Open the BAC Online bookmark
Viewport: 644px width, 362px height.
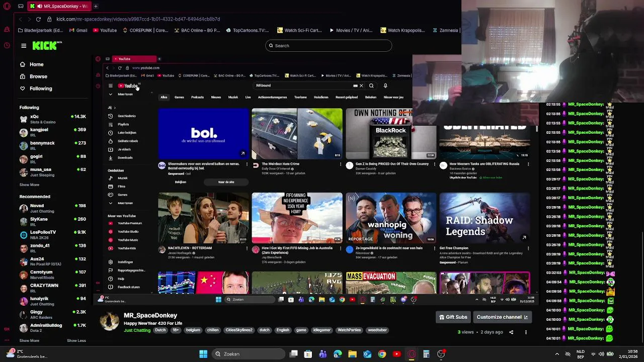click(197, 30)
